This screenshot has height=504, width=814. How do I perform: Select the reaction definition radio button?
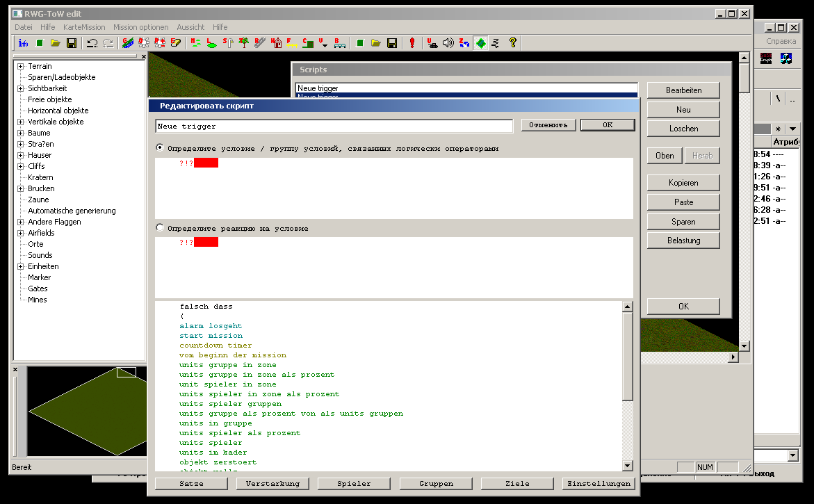(160, 228)
